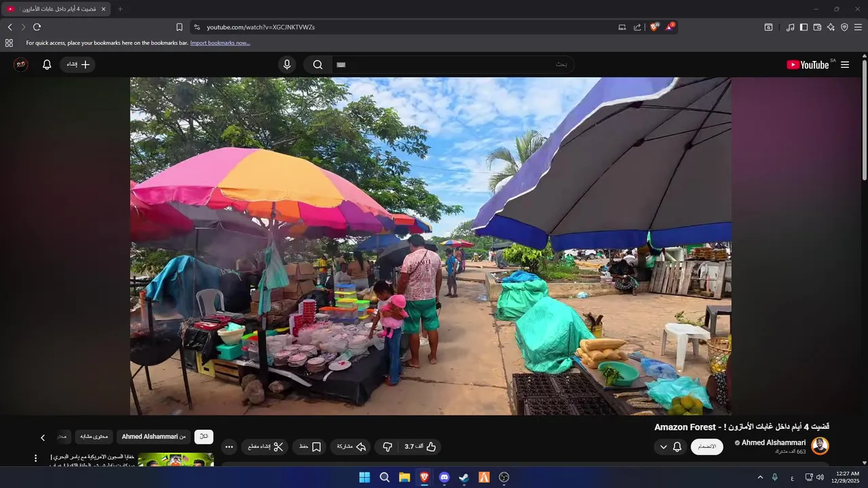The height and width of the screenshot is (488, 868).
Task: Dislike the video with thumbs down
Action: click(387, 447)
